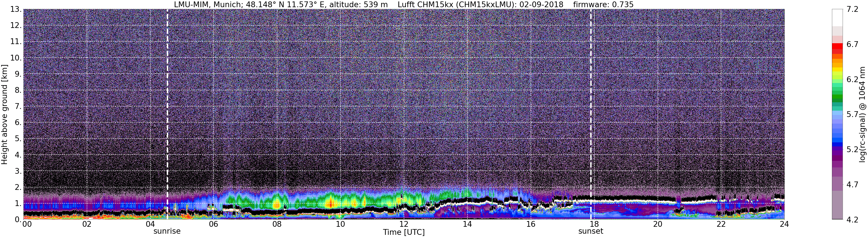Click the 'Height above ground [km]' axis label
This screenshot has height=238, width=868.
4,114
